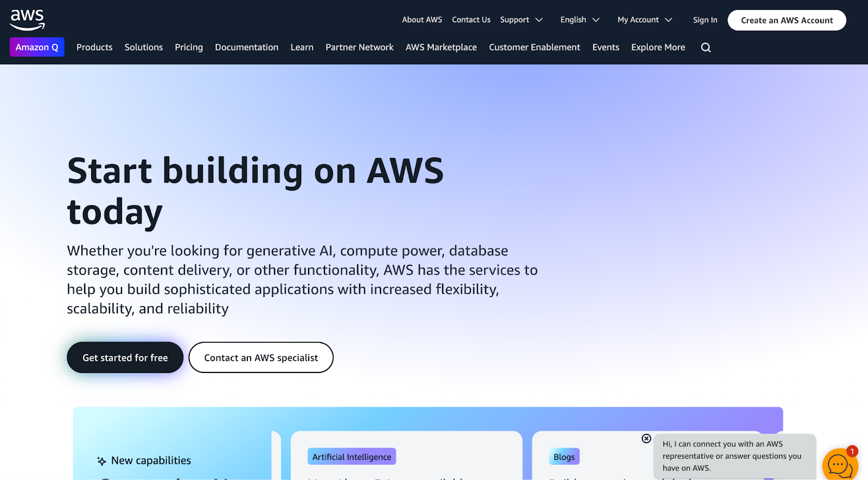Open the Events menu
The image size is (868, 480).
(606, 47)
